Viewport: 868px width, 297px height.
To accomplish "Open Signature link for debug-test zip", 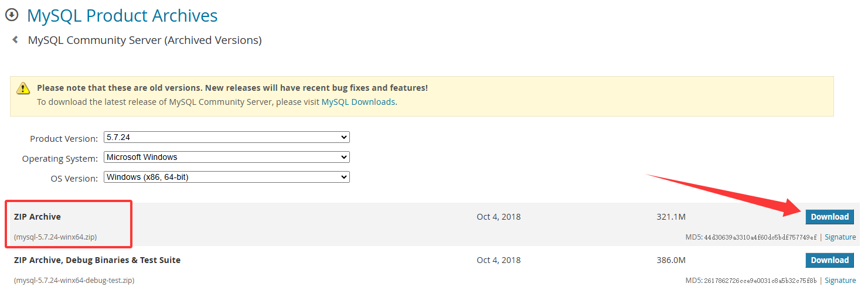I will point(840,281).
